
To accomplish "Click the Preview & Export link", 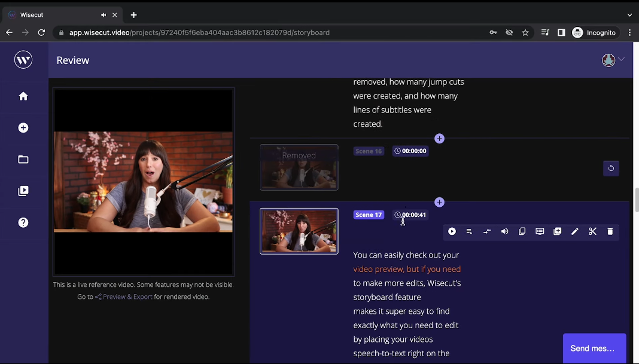I will [127, 296].
